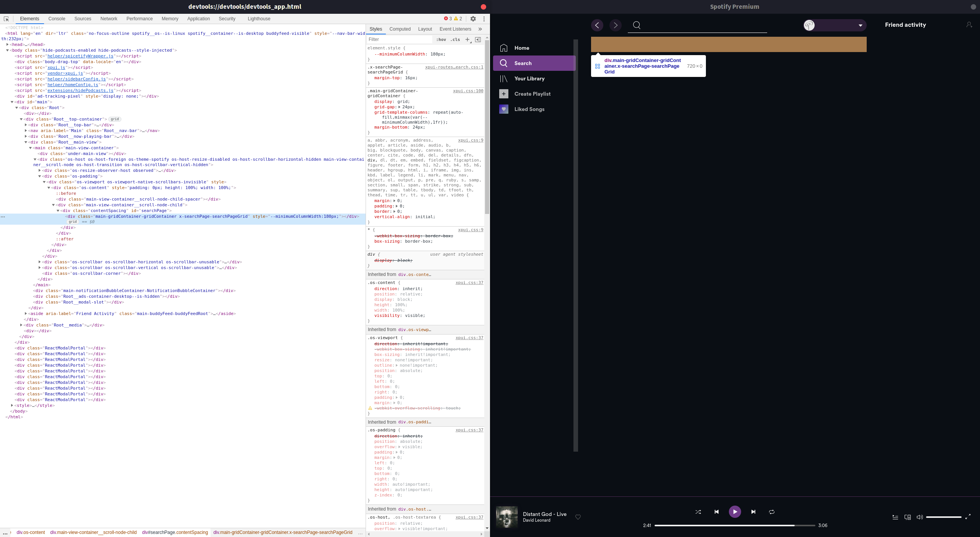Viewport: 980px width, 537px height.
Task: Click the grid badge on Root__top-container
Action: 115,119
